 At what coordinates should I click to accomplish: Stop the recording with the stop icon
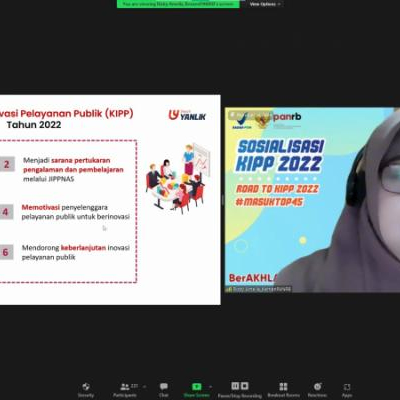tap(245, 386)
